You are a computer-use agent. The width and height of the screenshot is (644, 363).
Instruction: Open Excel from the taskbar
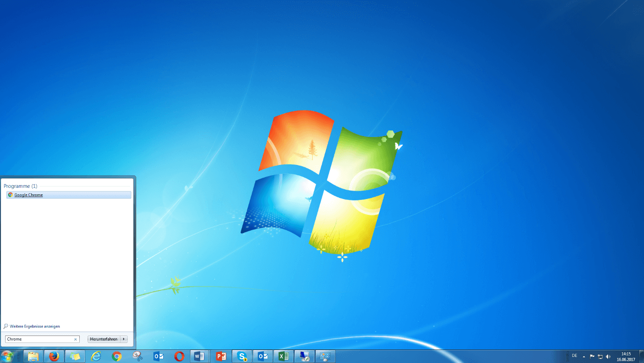tap(284, 356)
